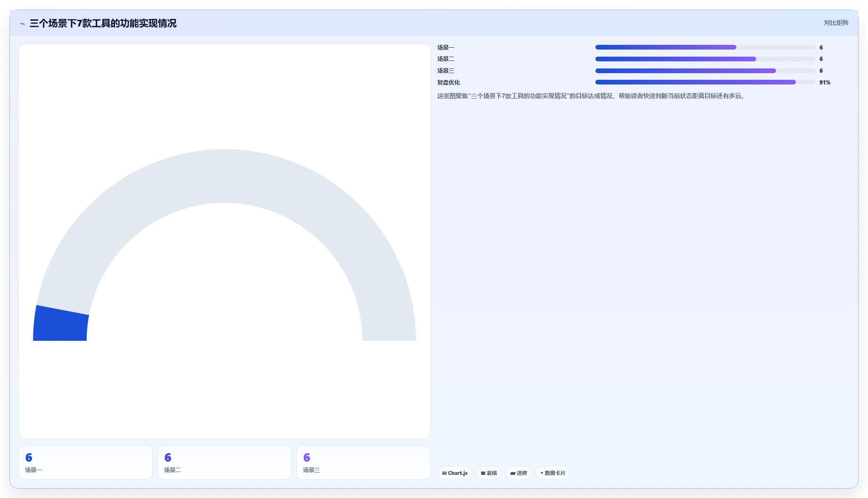The height and width of the screenshot is (498, 868).
Task: Click the filled square icon in the 表格 tag
Action: click(x=483, y=473)
